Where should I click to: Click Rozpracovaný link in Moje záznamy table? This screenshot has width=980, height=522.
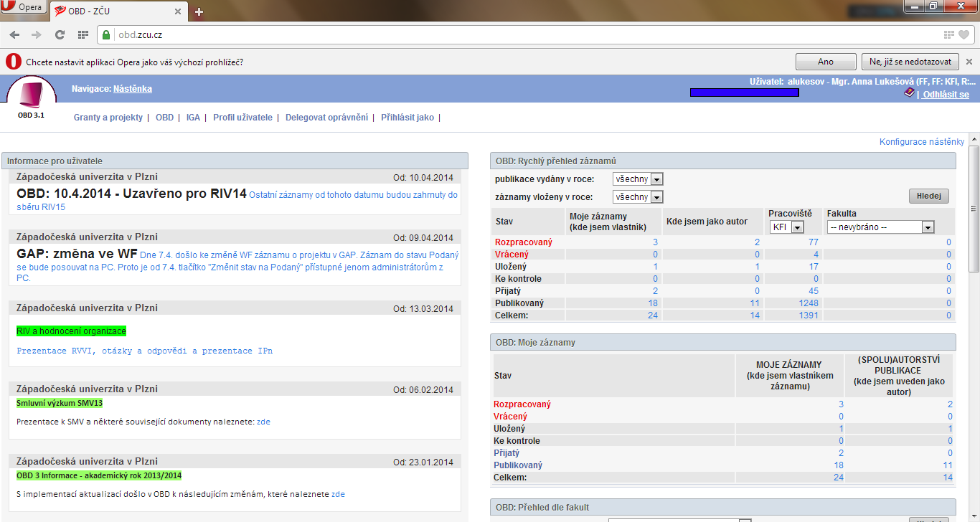(x=522, y=404)
